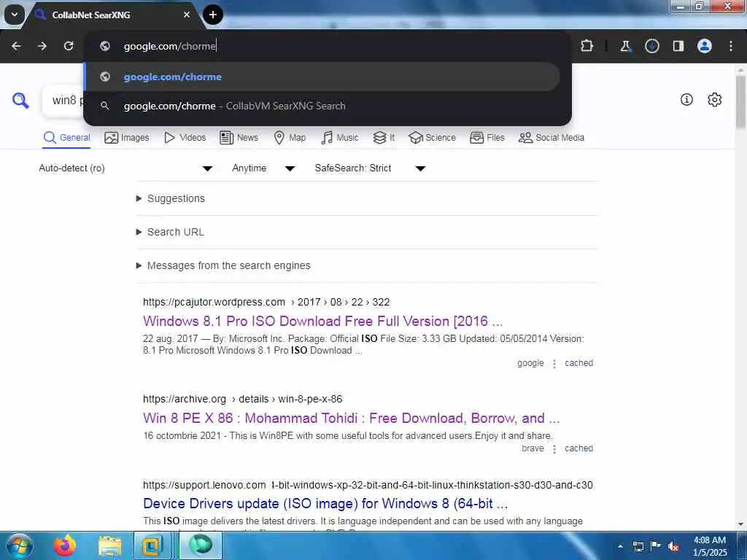Click the word google engine label

click(530, 363)
